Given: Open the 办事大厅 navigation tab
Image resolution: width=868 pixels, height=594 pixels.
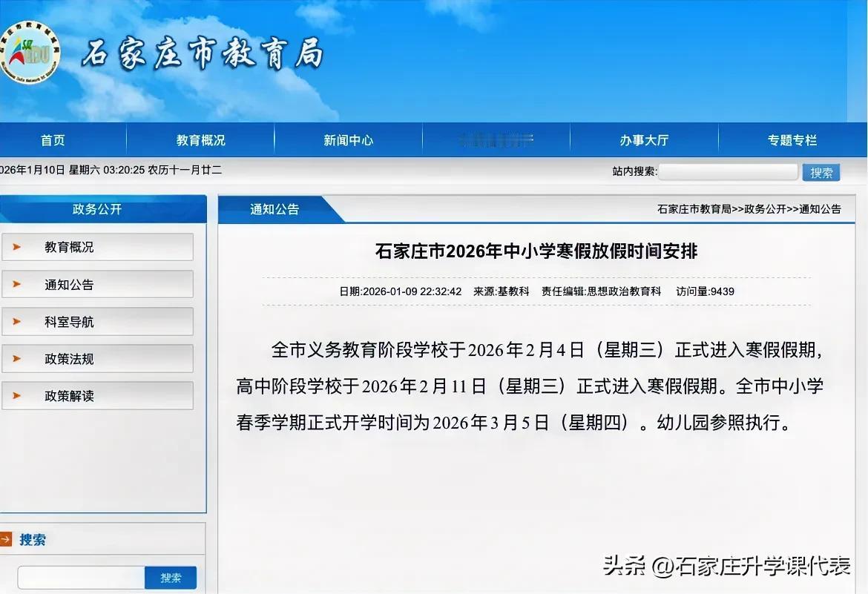Looking at the screenshot, I should [645, 139].
